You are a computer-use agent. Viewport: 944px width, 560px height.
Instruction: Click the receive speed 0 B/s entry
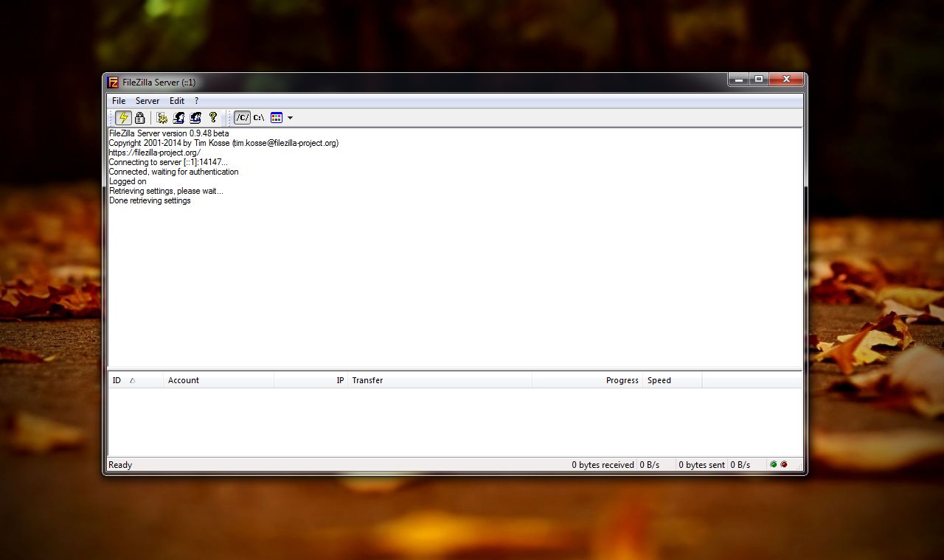click(x=650, y=465)
